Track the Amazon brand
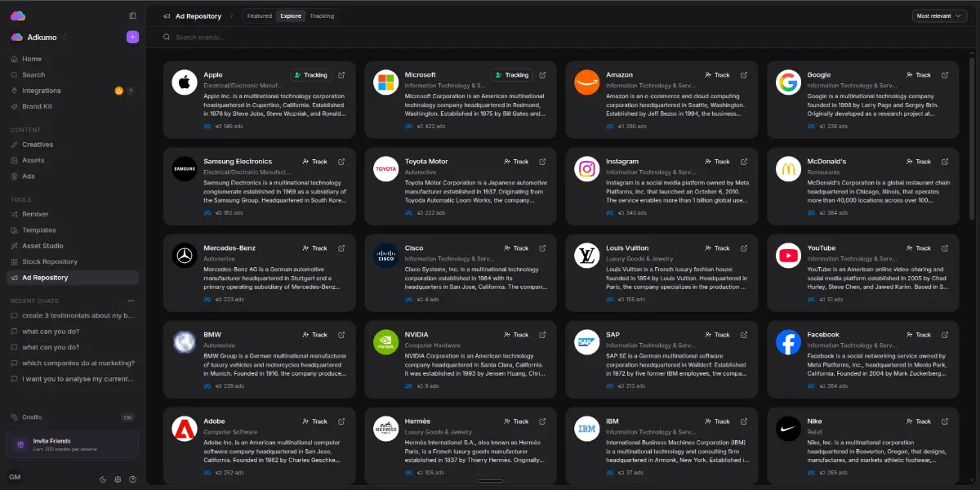Image resolution: width=980 pixels, height=490 pixels. tap(719, 75)
